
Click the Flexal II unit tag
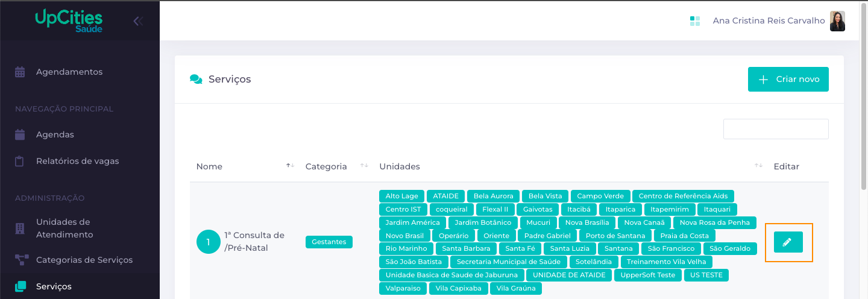(x=495, y=209)
